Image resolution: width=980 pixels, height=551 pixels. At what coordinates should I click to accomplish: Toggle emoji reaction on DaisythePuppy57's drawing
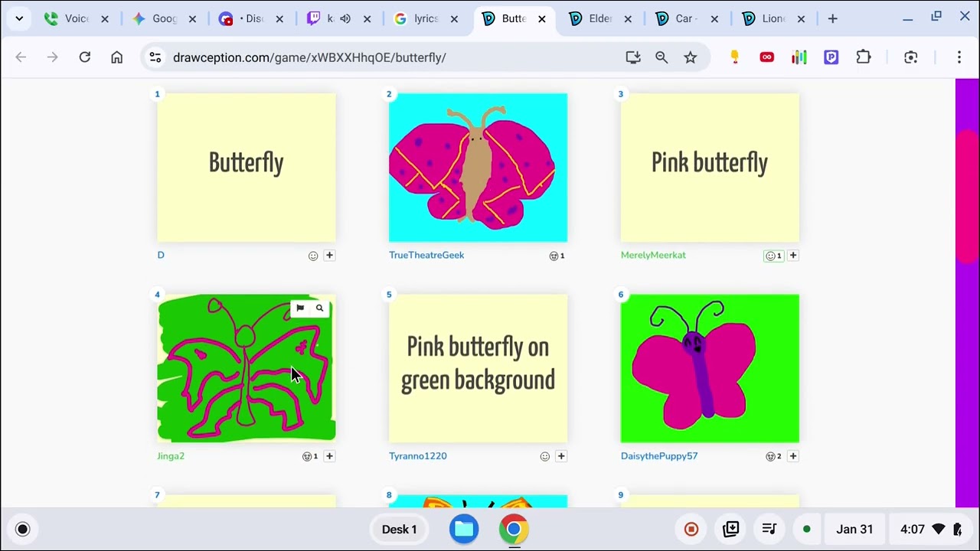(773, 456)
